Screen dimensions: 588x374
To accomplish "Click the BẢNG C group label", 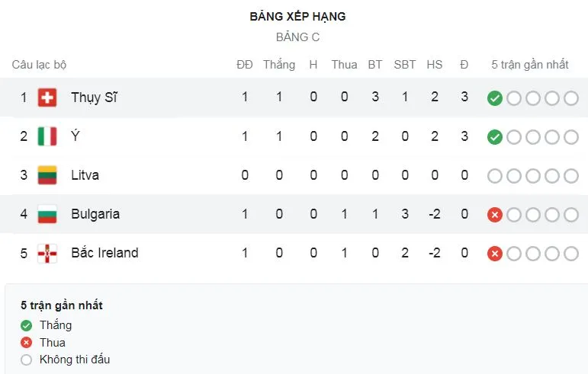I will click(x=297, y=37).
